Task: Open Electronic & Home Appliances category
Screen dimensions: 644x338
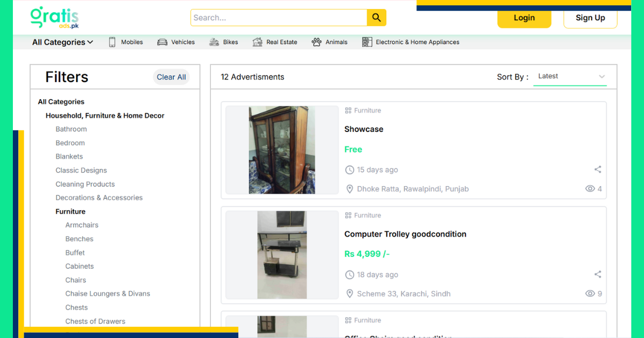Action: (418, 42)
